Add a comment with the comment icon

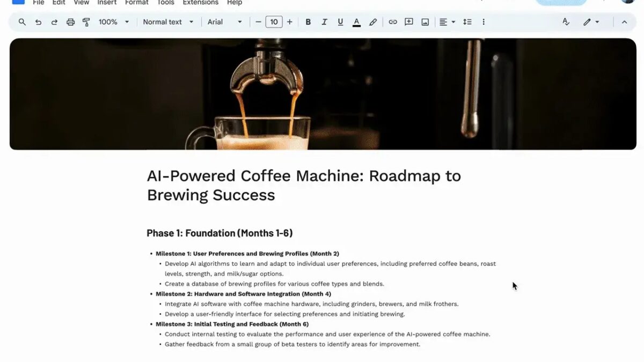pyautogui.click(x=409, y=22)
